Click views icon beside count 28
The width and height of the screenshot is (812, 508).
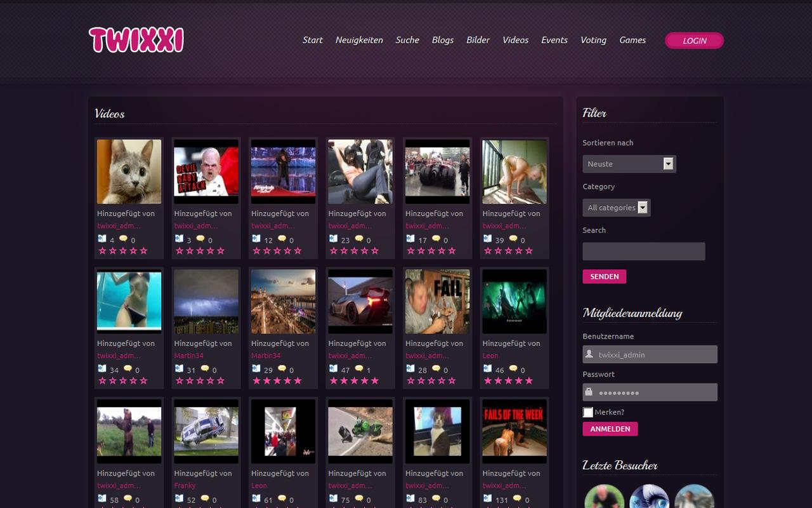pos(410,368)
